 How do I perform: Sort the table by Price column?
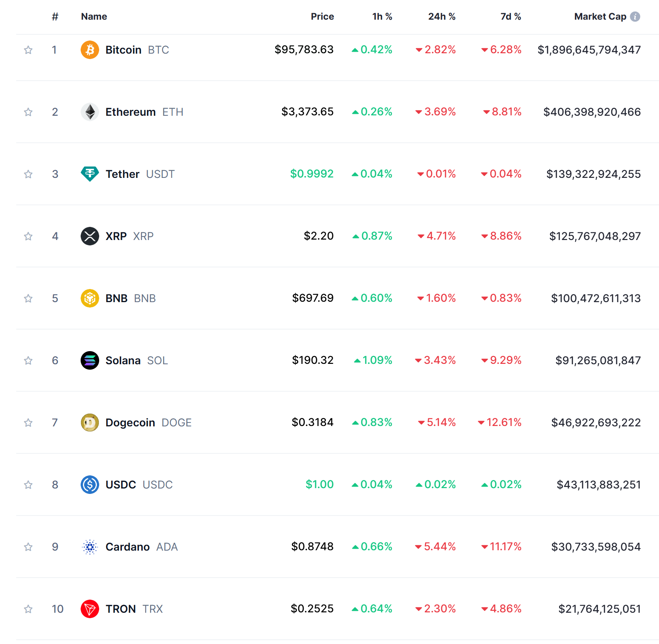(x=322, y=17)
